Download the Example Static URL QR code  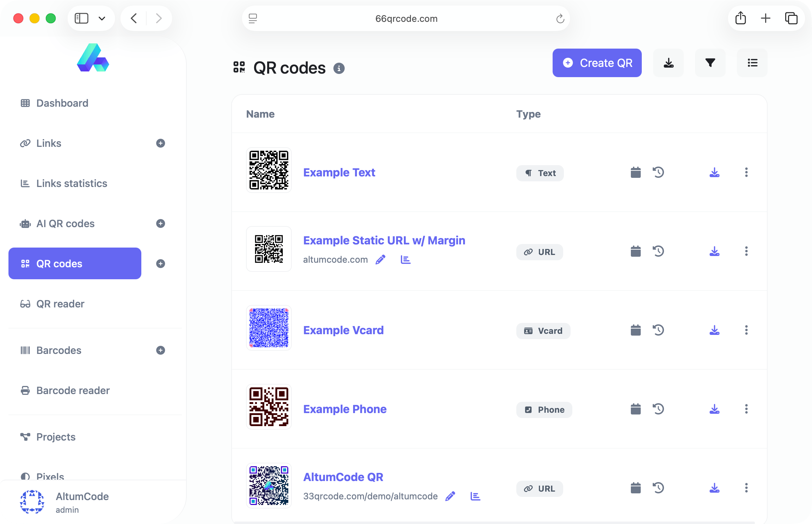click(714, 251)
